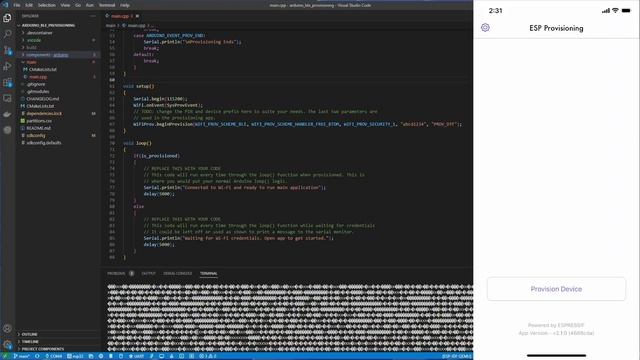This screenshot has width=640, height=360.
Task: Click the remote window indicator in status bar
Action: pos(5,356)
